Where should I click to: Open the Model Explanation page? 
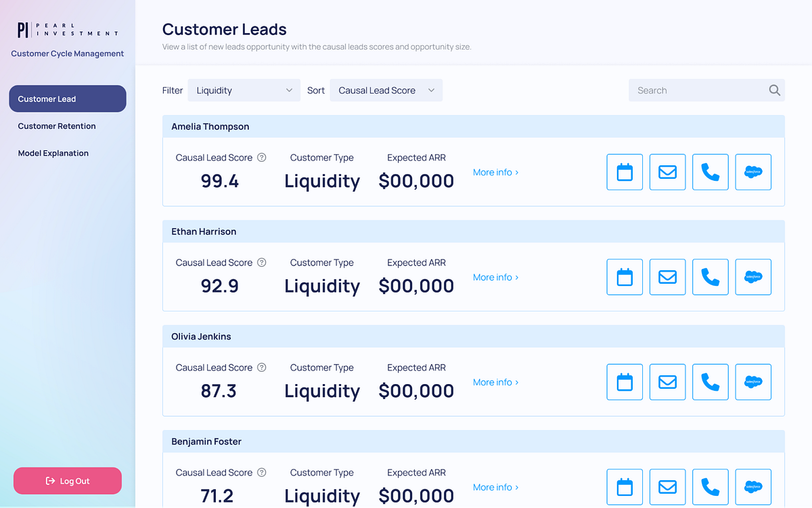(53, 153)
